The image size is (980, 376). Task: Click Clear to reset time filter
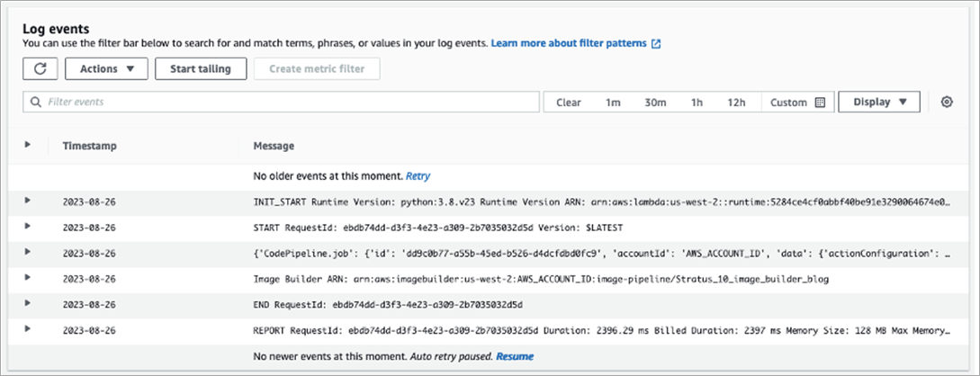click(x=569, y=103)
